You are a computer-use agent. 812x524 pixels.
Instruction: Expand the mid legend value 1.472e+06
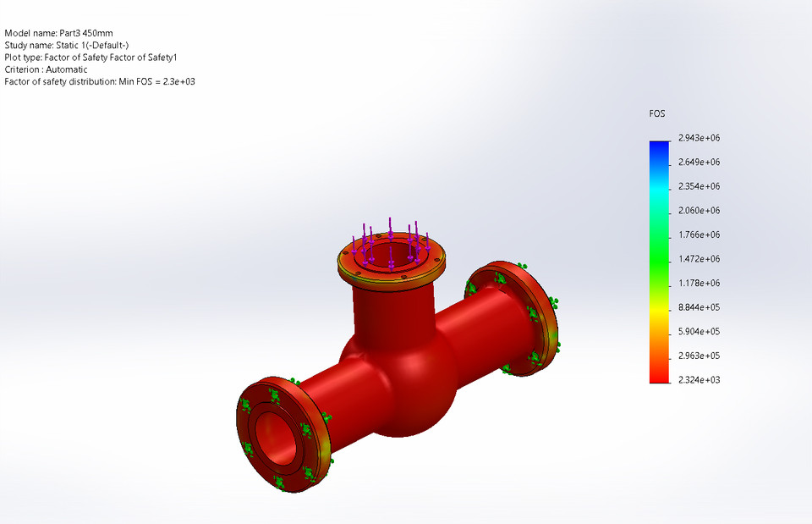(700, 258)
